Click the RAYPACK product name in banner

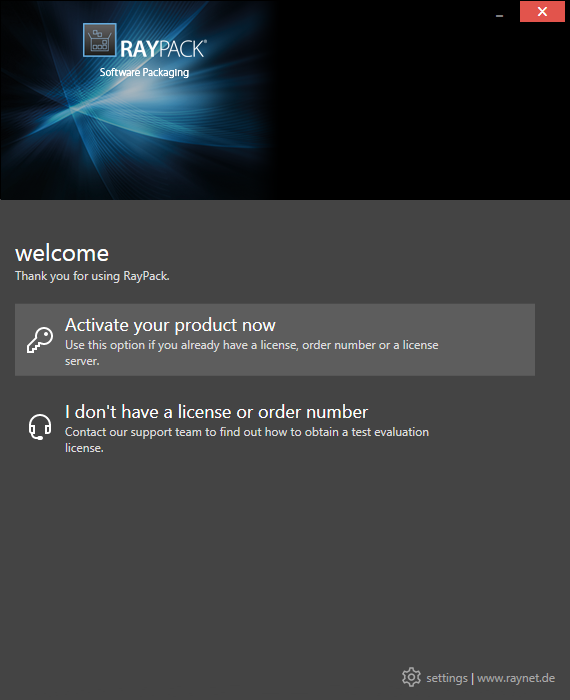point(163,49)
